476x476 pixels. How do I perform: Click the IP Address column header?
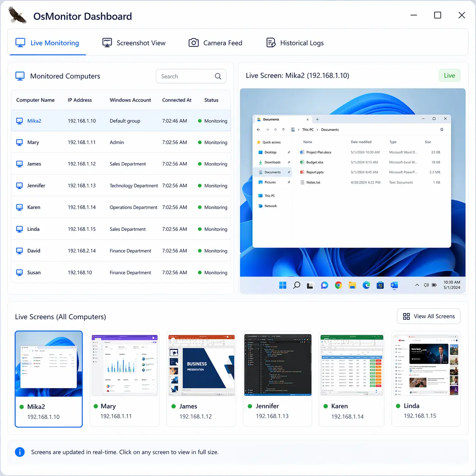80,100
